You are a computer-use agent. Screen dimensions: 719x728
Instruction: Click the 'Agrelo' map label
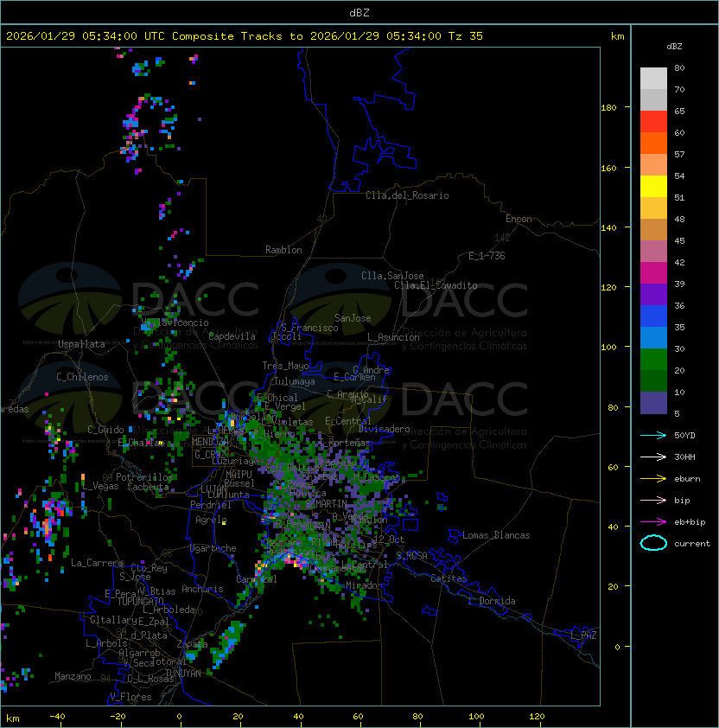point(211,520)
